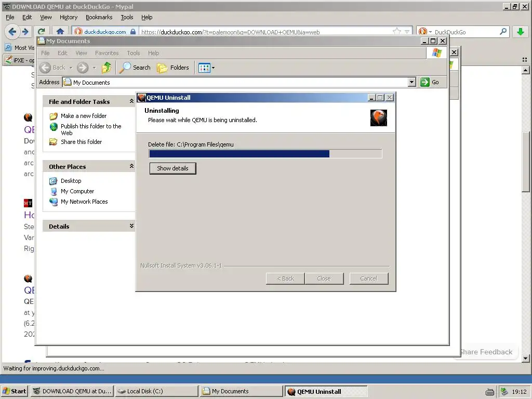Go back in the Mypal browser

point(12,32)
